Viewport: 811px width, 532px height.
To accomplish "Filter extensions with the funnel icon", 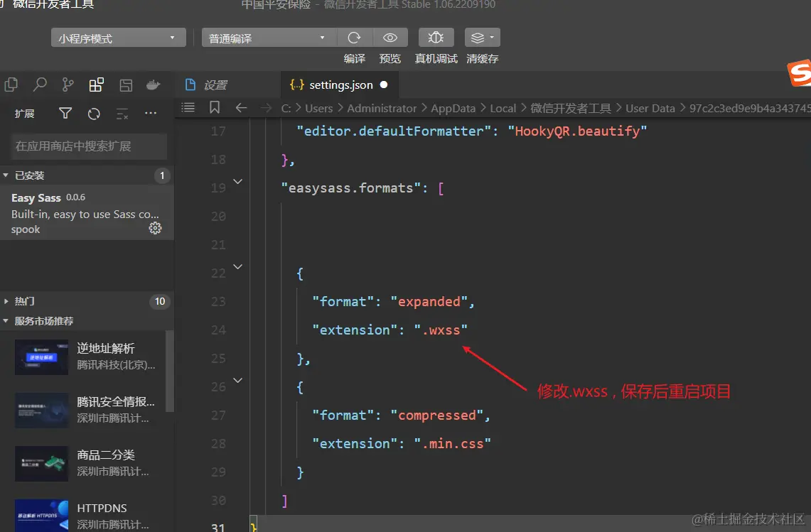I will click(65, 114).
